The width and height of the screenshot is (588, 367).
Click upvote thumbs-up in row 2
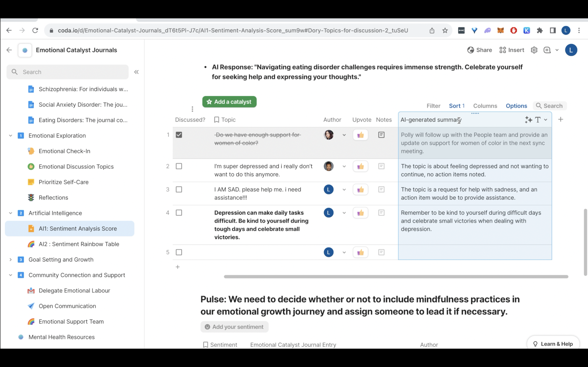coord(360,167)
